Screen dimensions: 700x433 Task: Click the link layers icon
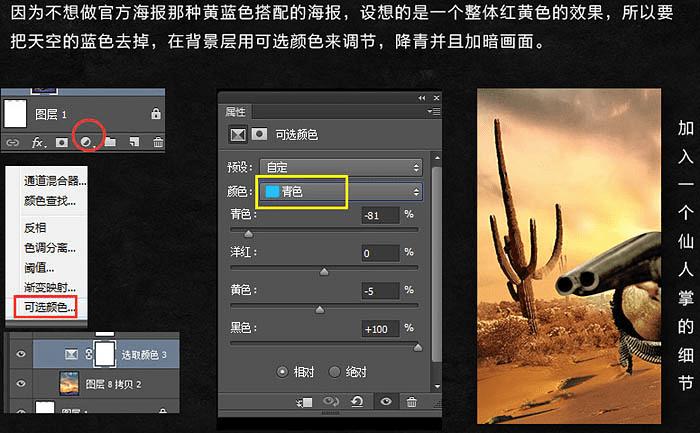pos(12,142)
